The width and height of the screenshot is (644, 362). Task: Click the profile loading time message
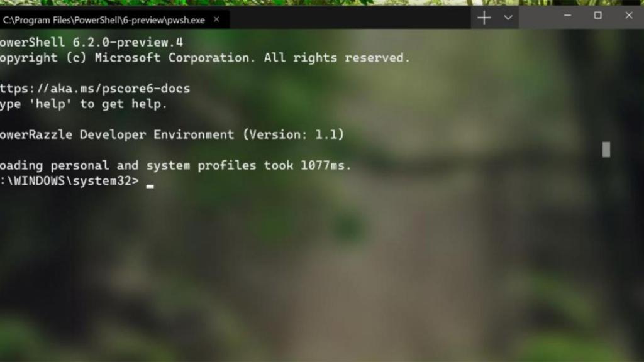176,165
